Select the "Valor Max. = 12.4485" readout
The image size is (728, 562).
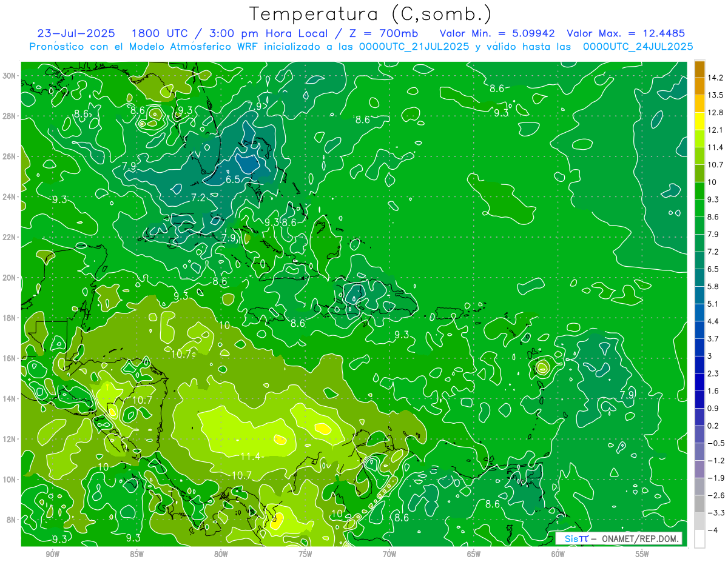click(x=626, y=33)
